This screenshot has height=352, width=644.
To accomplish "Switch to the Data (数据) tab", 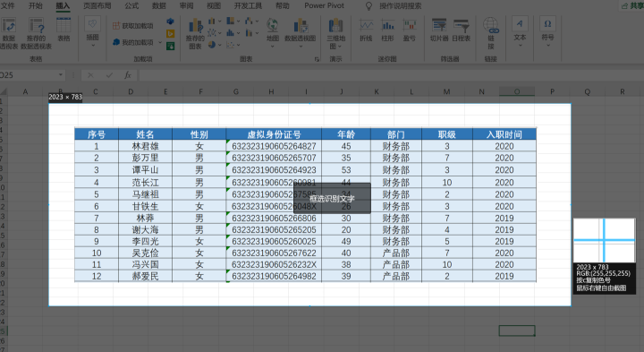I will [159, 5].
